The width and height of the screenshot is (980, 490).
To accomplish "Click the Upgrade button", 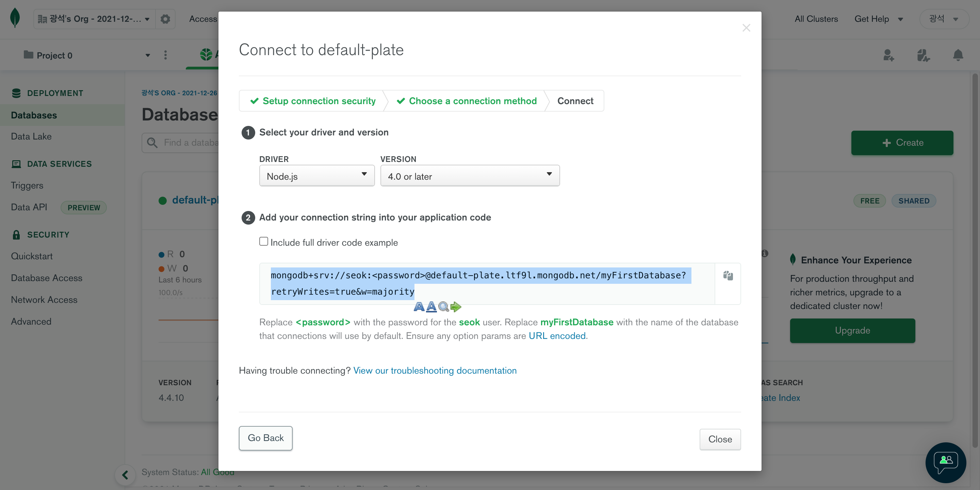I will click(x=852, y=330).
